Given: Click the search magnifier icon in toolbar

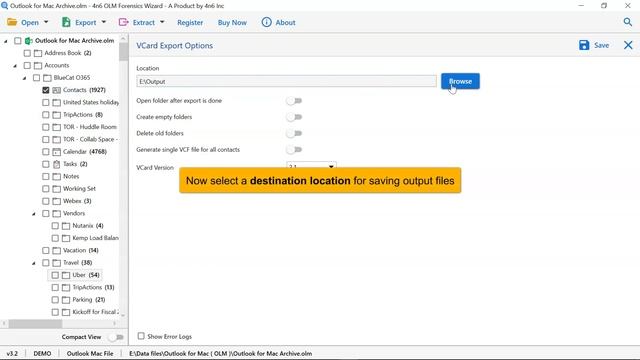Looking at the screenshot, I should pyautogui.click(x=627, y=22).
